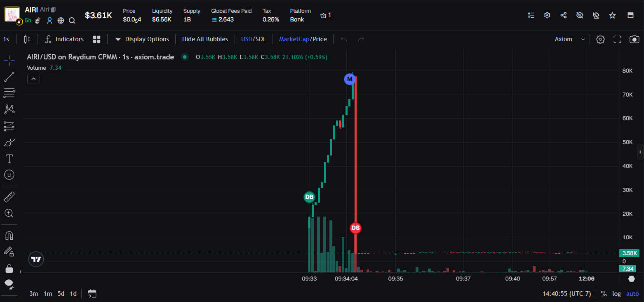The width and height of the screenshot is (644, 302).
Task: Switch chart from MarketCap to Price
Action: [320, 39]
